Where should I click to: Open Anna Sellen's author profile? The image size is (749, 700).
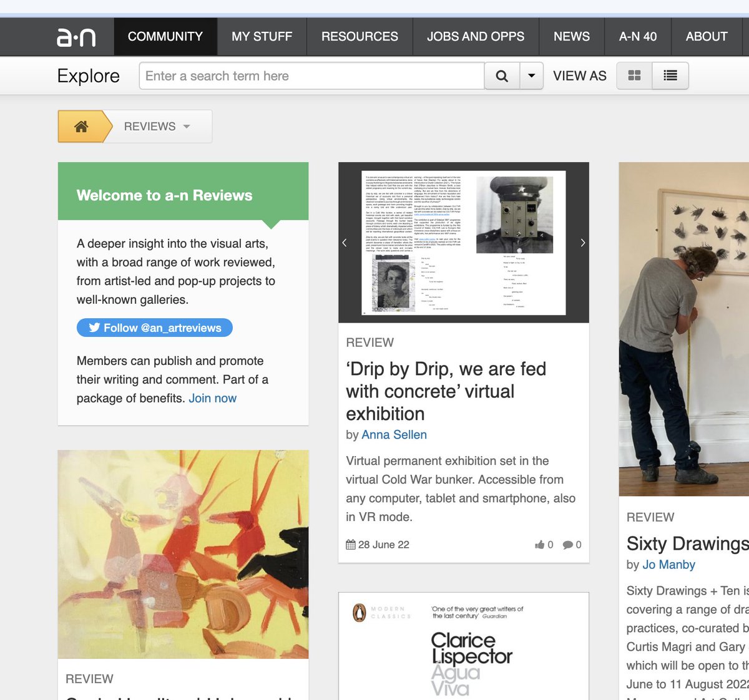click(x=394, y=435)
